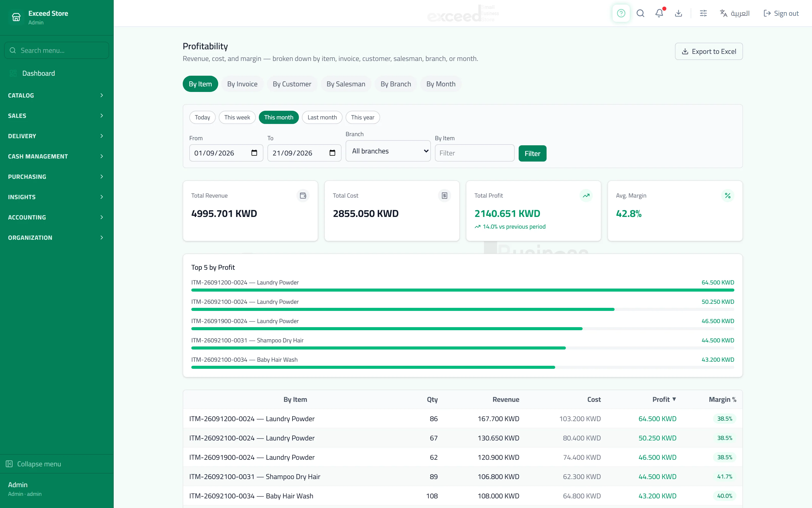Image resolution: width=812 pixels, height=508 pixels.
Task: Switch to the By Customer tab
Action: 292,84
